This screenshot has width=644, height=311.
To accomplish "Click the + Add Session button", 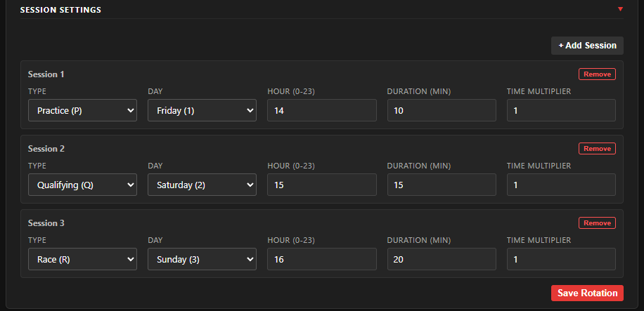I will (x=587, y=46).
